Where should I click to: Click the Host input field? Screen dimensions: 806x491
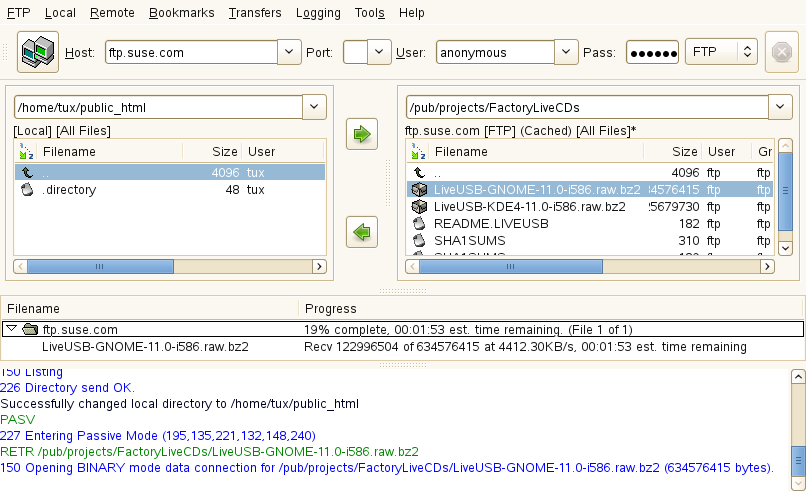(191, 52)
